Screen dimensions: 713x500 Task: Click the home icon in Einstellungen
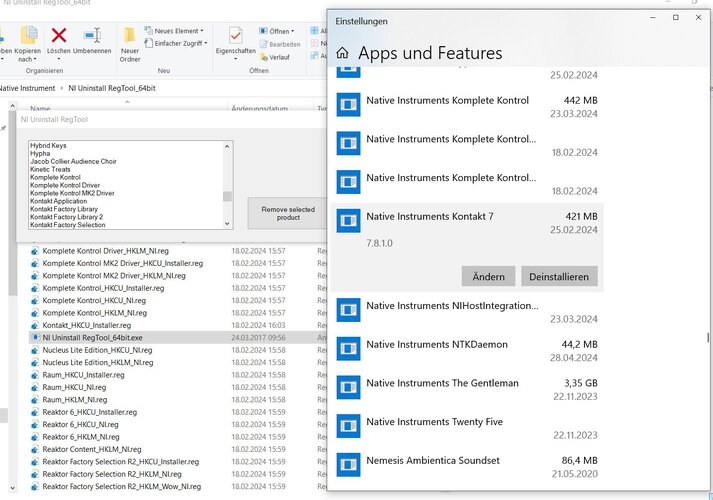pos(342,53)
